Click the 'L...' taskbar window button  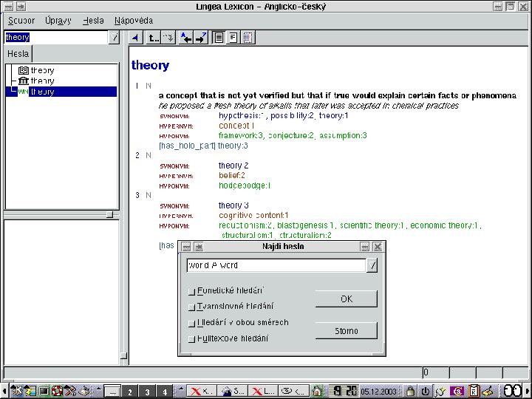[x=263, y=392]
